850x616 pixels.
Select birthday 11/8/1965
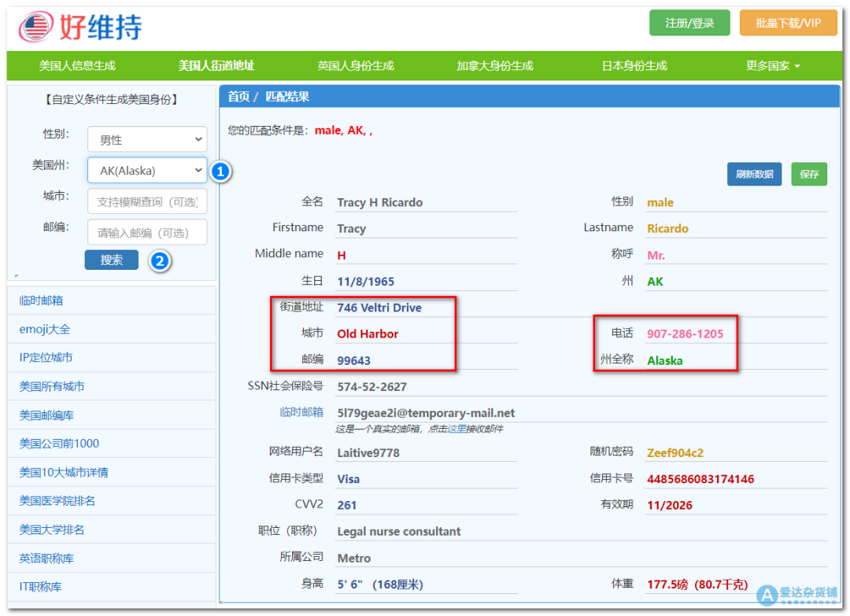[365, 282]
